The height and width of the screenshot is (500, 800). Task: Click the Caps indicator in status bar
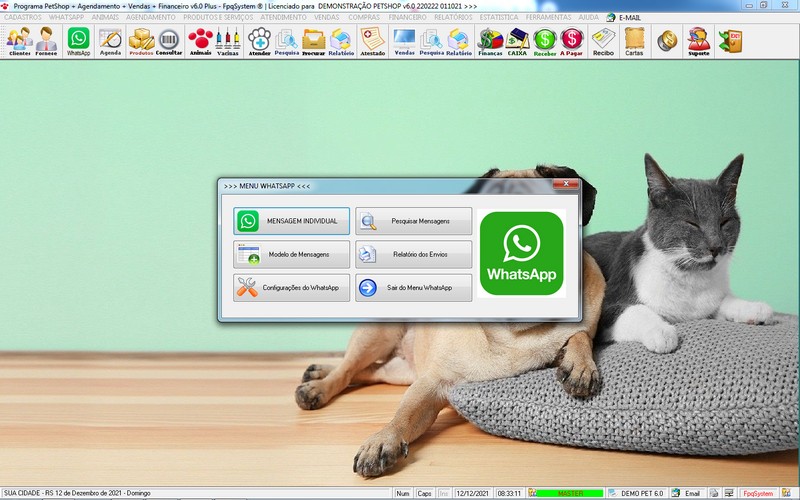(424, 493)
